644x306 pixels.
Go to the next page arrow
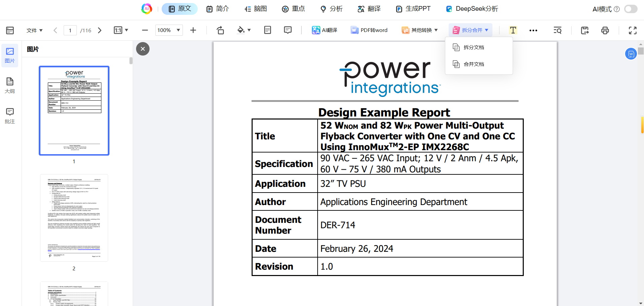coord(100,30)
